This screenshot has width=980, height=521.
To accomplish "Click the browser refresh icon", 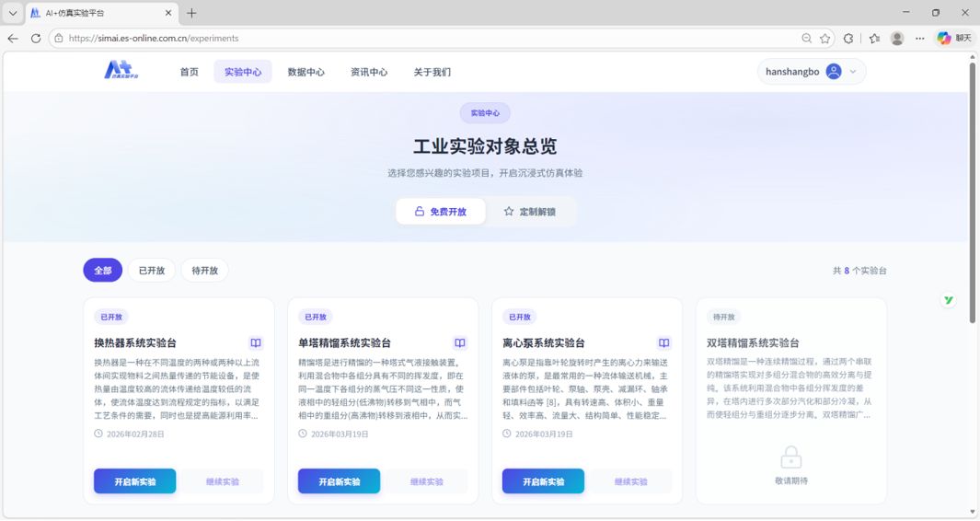I will click(x=36, y=38).
